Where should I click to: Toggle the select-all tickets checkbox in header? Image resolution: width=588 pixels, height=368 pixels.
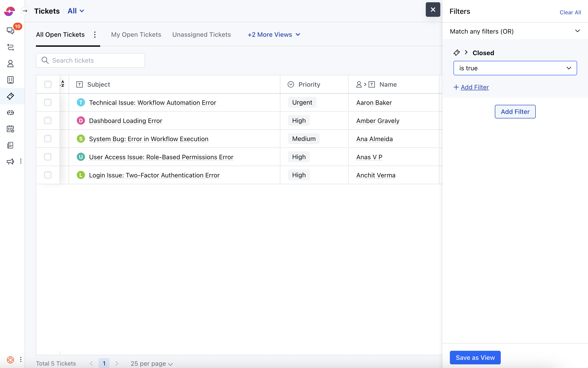48,84
